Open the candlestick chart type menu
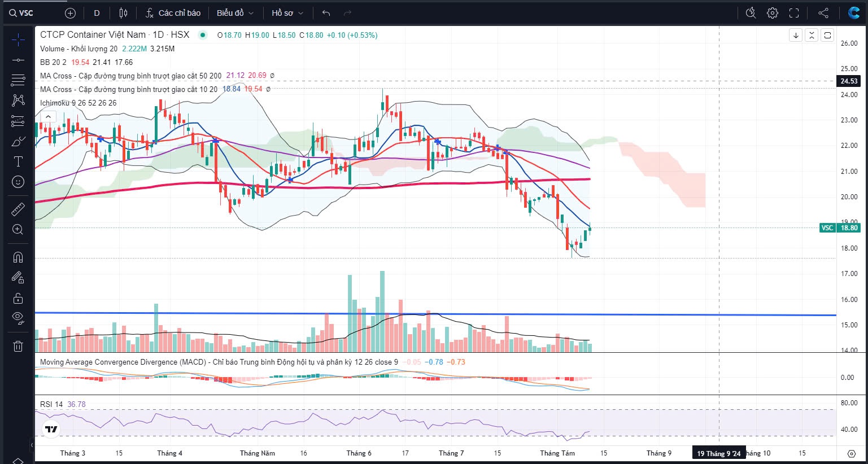The width and height of the screenshot is (868, 464). point(124,13)
